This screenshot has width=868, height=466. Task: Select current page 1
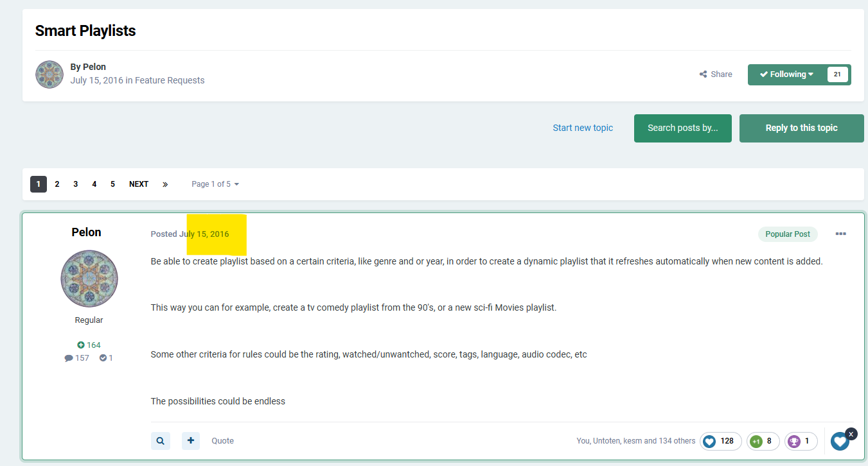tap(39, 184)
